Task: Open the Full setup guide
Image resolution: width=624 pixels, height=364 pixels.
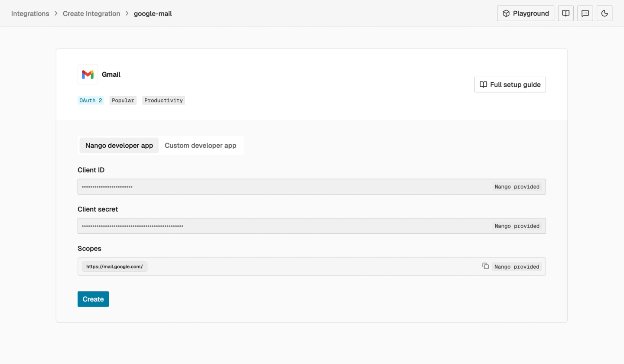Action: 510,84
